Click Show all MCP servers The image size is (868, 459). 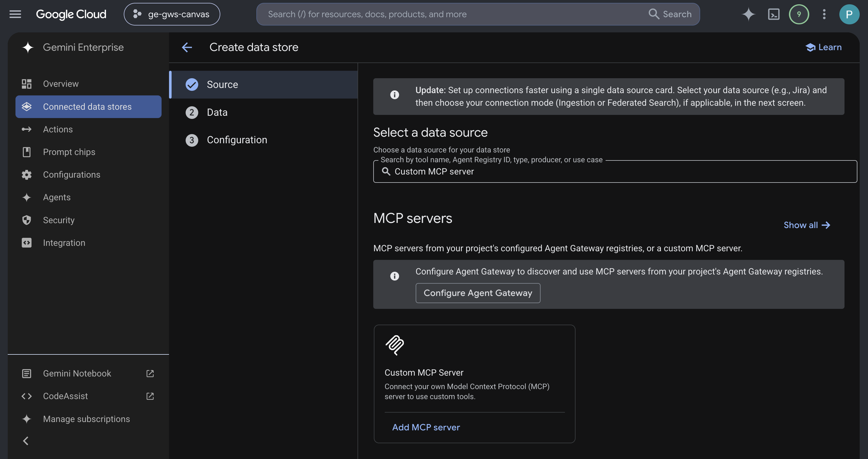[x=807, y=225]
